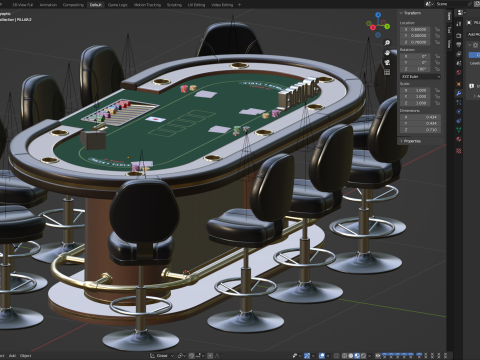Collapse the modifier panel chevron
This screenshot has height=360, width=480.
pyautogui.click(x=469, y=45)
